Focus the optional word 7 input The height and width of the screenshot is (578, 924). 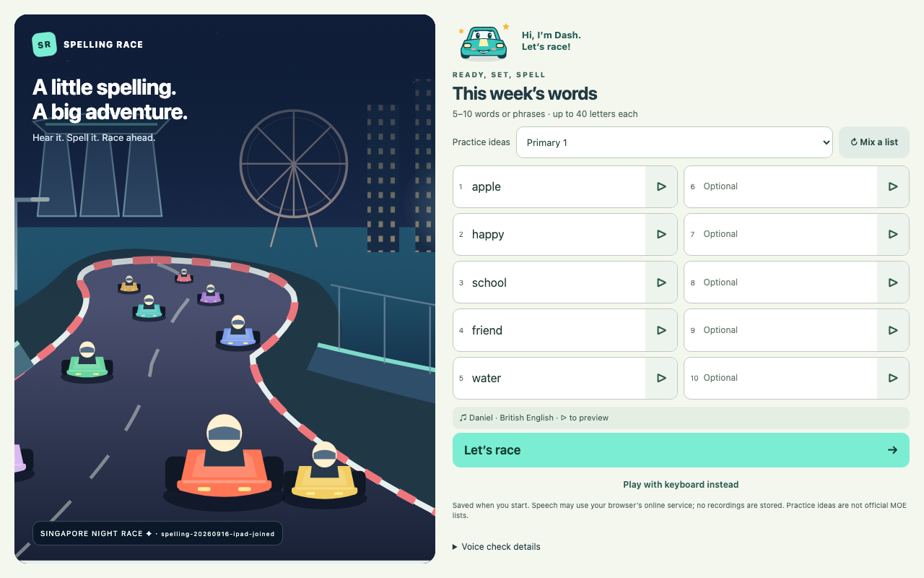pos(788,234)
